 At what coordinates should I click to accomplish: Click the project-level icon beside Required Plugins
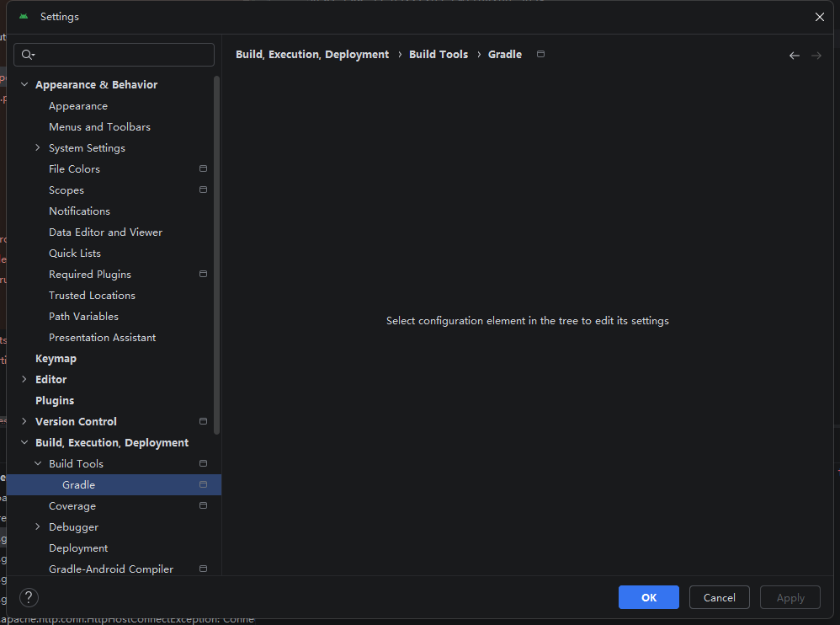pyautogui.click(x=203, y=274)
